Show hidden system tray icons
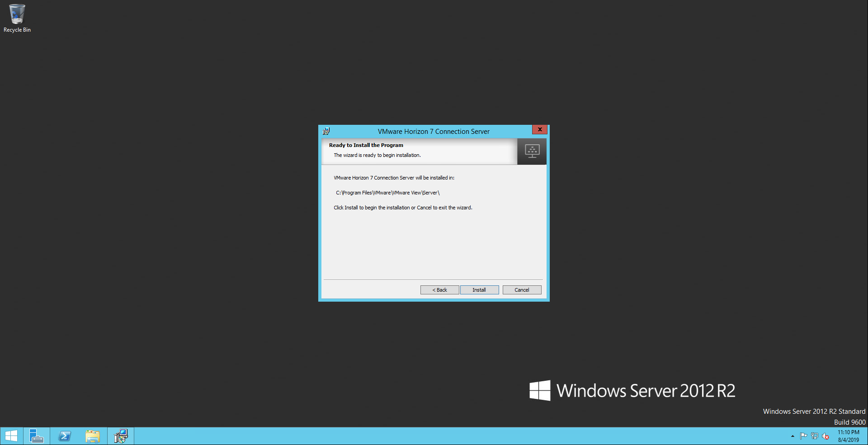The image size is (868, 445). pyautogui.click(x=793, y=436)
